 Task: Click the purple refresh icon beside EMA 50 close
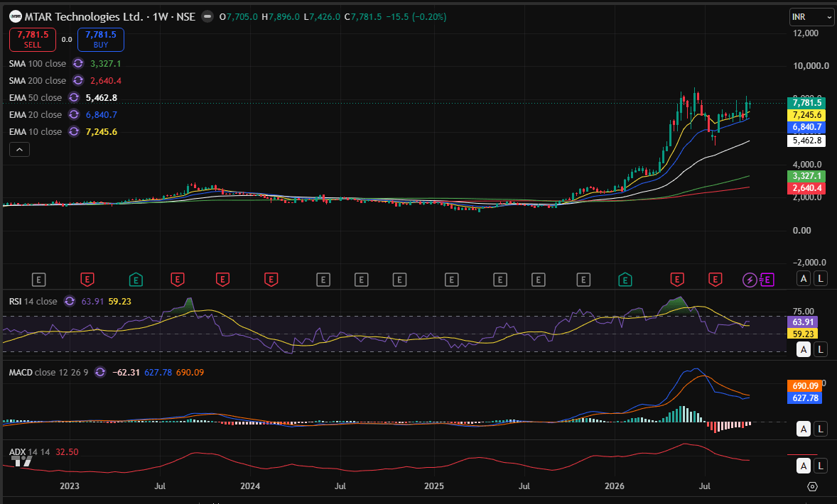coord(74,97)
